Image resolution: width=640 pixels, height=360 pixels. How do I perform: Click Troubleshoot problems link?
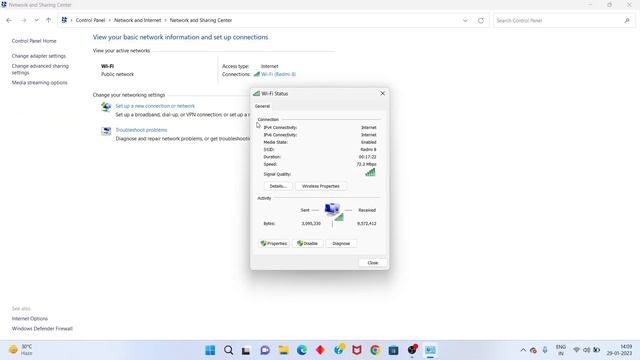(x=141, y=130)
